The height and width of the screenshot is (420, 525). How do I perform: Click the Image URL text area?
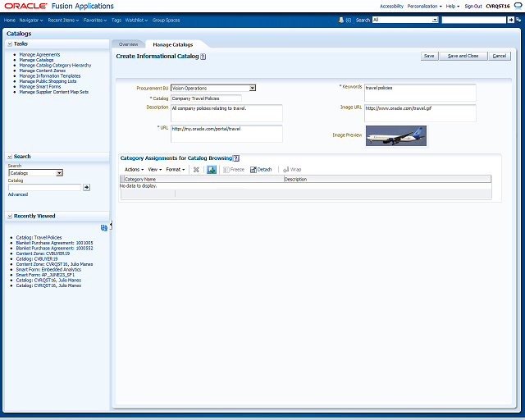tap(420, 113)
